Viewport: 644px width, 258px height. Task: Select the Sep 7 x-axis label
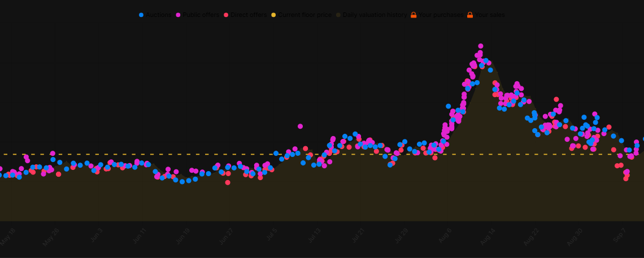[619, 236]
